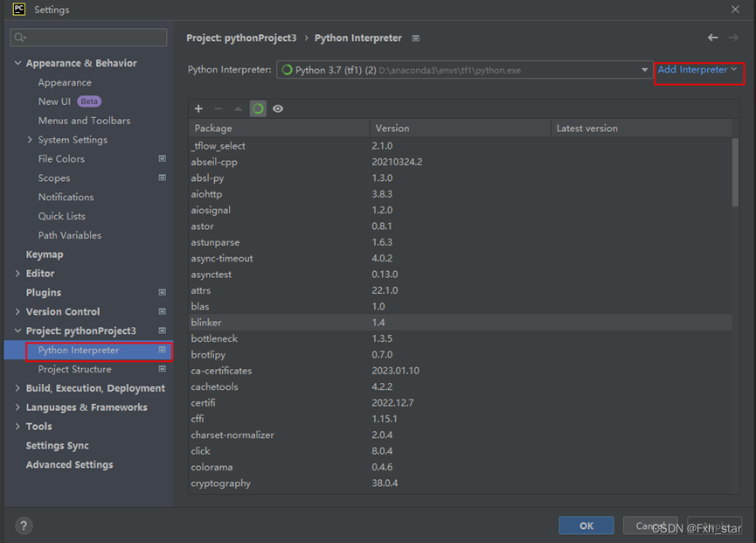
Task: Select the colorama package row
Action: (460, 467)
